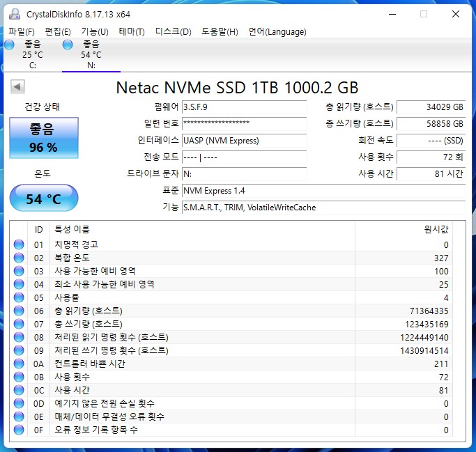Select the 사용률 attribute row
This screenshot has height=452, width=476.
(x=231, y=297)
